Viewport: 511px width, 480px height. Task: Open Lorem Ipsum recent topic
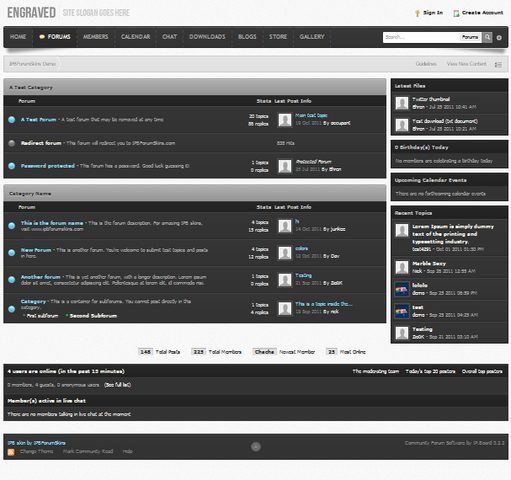pyautogui.click(x=453, y=234)
